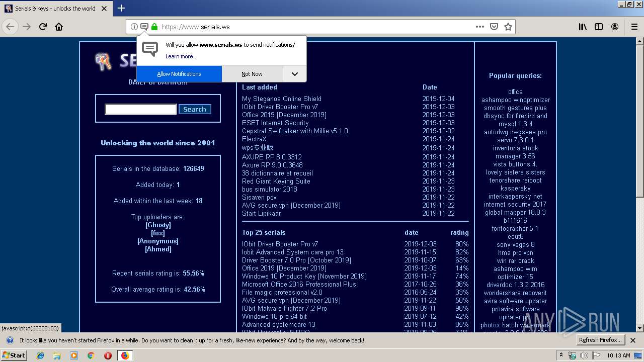Open Sisaven pdv serial entry

pyautogui.click(x=259, y=197)
